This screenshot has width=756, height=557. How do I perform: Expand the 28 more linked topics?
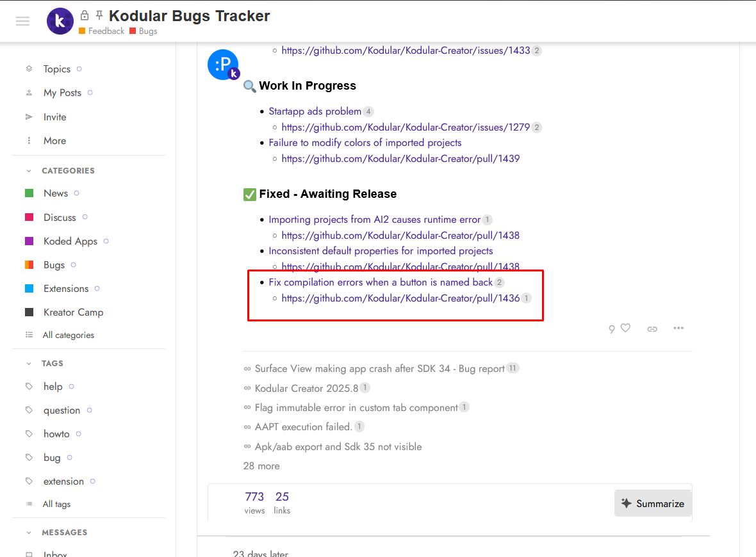click(x=261, y=465)
